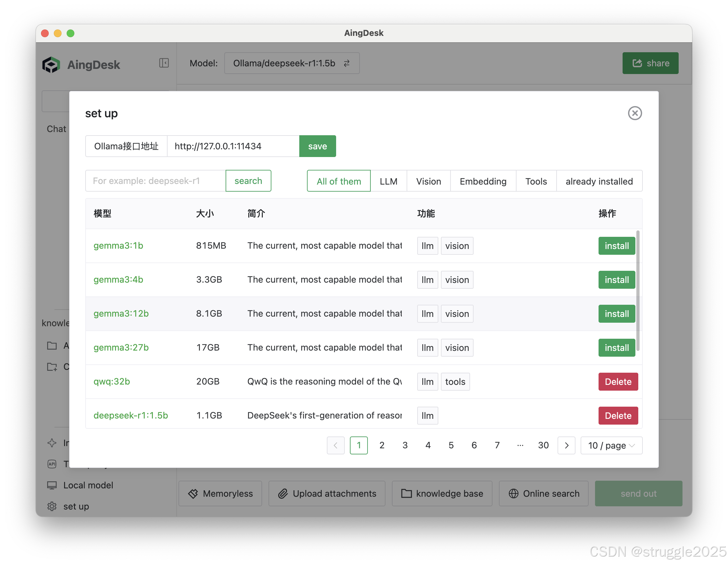Select the already installed filter tab

(x=599, y=181)
